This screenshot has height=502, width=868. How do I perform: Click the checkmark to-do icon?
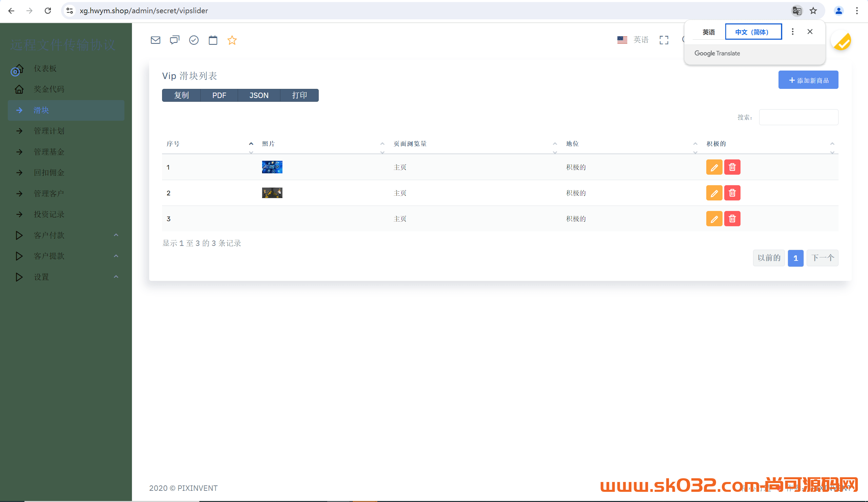[x=194, y=40]
